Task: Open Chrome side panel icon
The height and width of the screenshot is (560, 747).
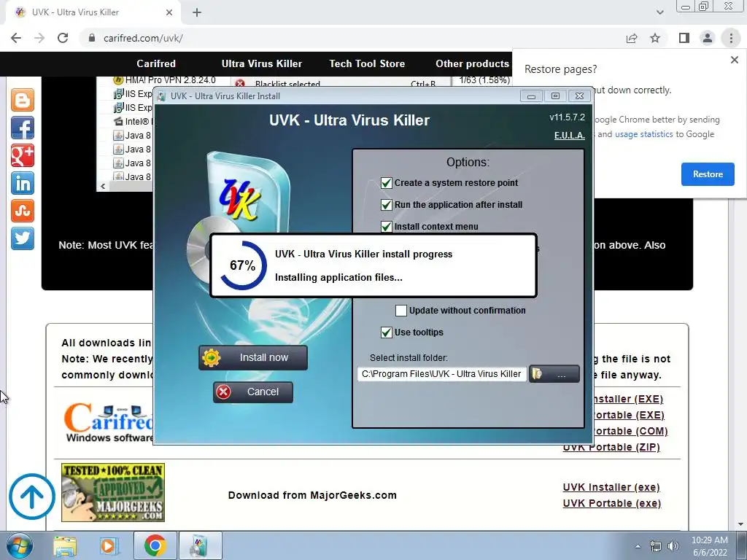Action: pos(684,38)
